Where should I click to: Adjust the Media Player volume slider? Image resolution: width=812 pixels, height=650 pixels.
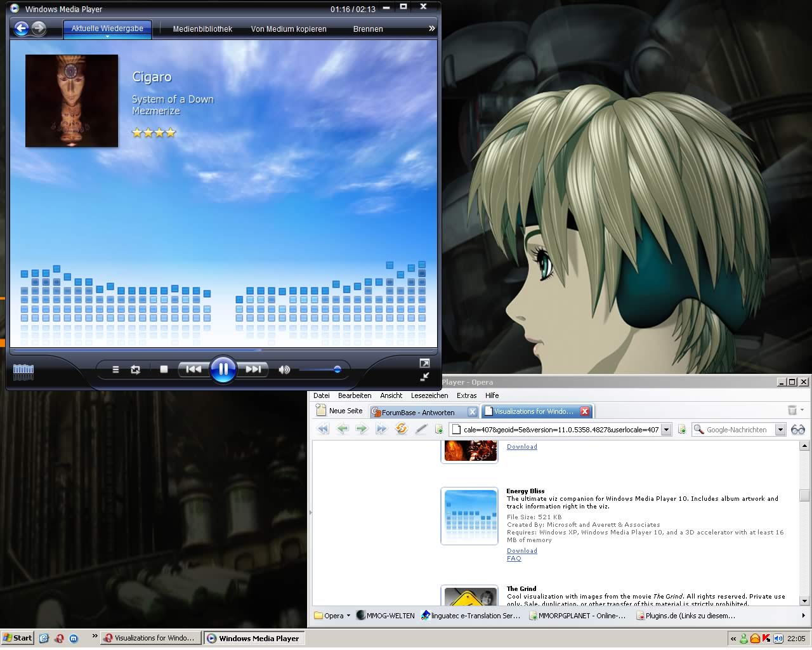pos(320,369)
